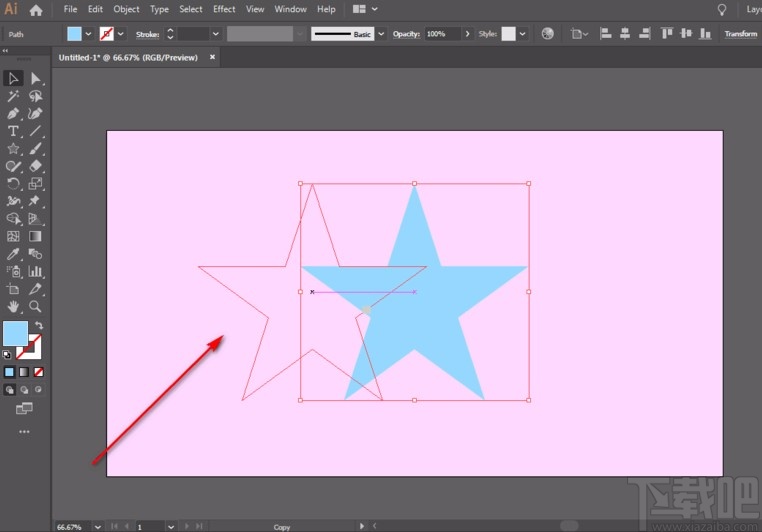This screenshot has width=762, height=532.
Task: Open the Help menu
Action: click(x=327, y=9)
